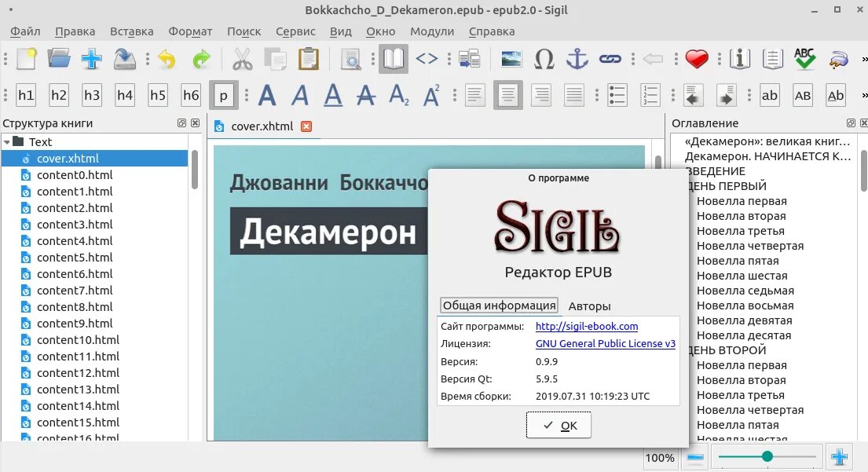
Task: Collapse the Text folder tree
Action: [x=6, y=142]
